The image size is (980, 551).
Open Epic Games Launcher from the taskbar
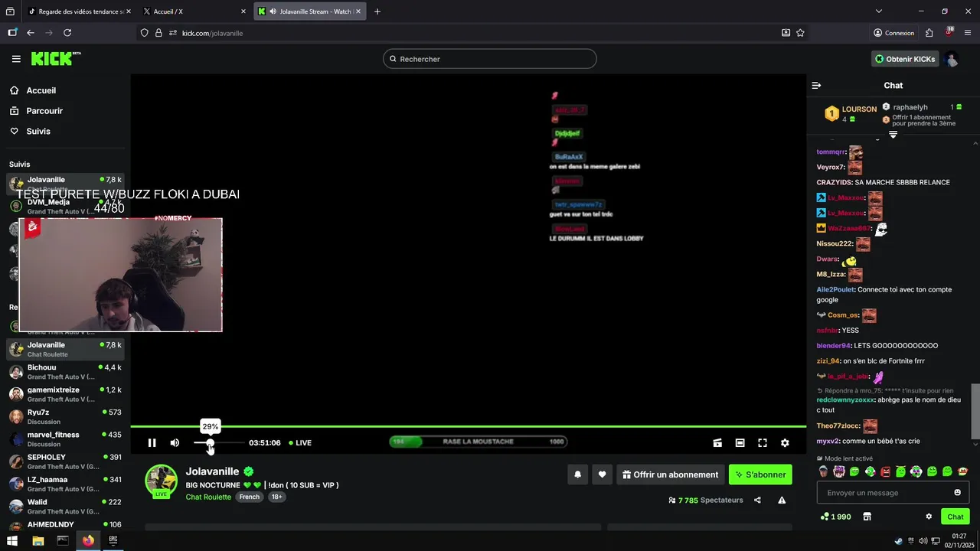(x=113, y=540)
